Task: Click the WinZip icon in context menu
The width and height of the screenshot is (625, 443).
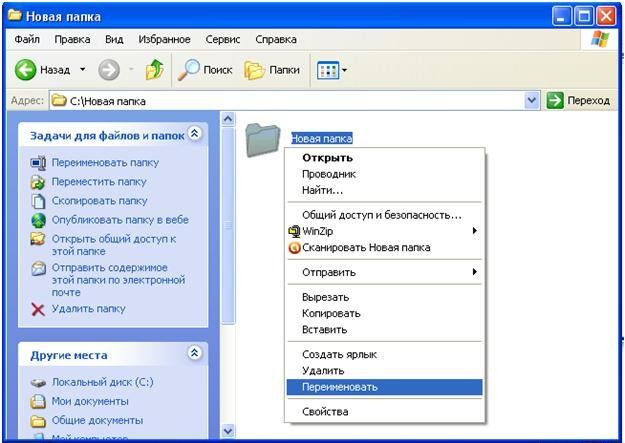Action: 294,231
